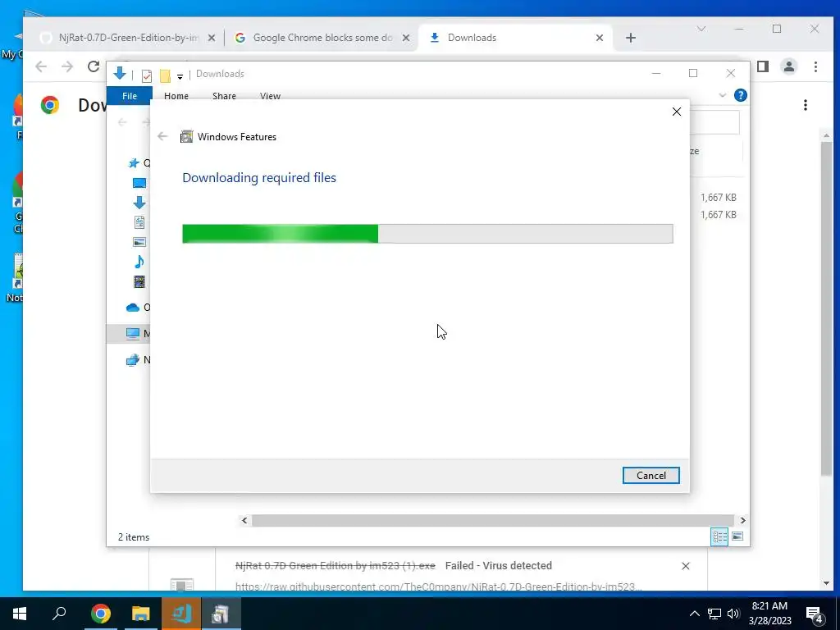This screenshot has height=630, width=840.
Task: Remove failed NjRat download entry
Action: pyautogui.click(x=685, y=566)
